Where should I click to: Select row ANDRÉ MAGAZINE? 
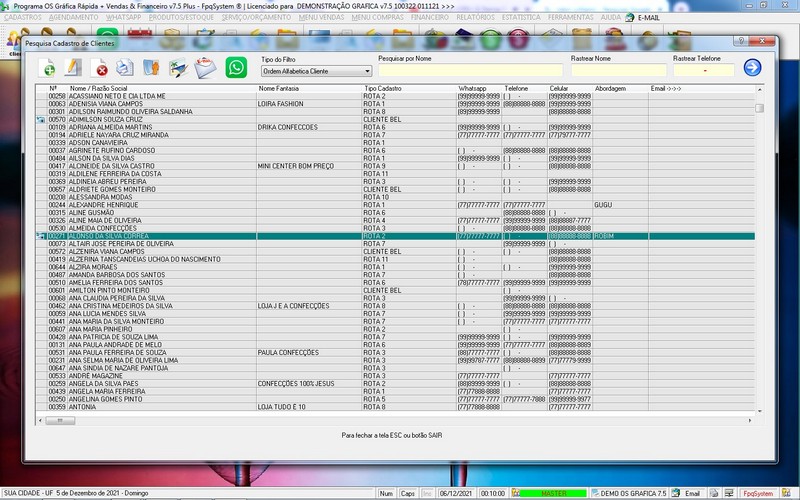(x=395, y=376)
